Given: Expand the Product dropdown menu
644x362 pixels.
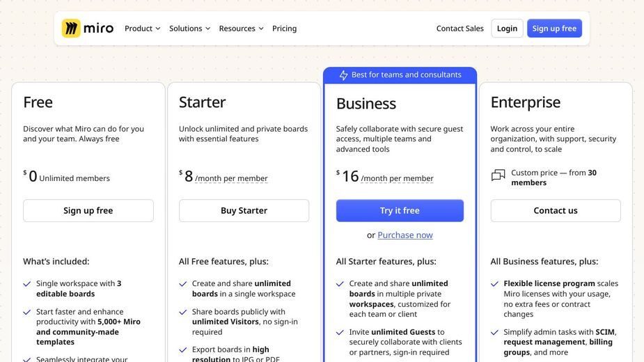Looking at the screenshot, I should point(143,29).
